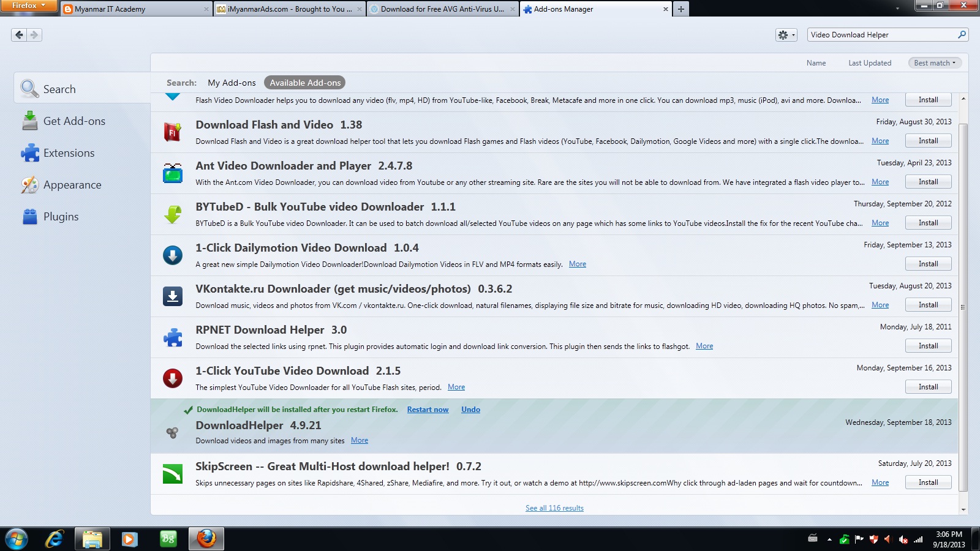
Task: Open the Appearance section
Action: pos(72,184)
